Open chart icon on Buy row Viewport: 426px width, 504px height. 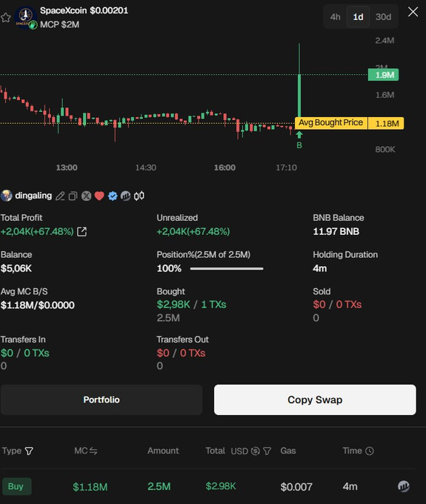(x=404, y=486)
